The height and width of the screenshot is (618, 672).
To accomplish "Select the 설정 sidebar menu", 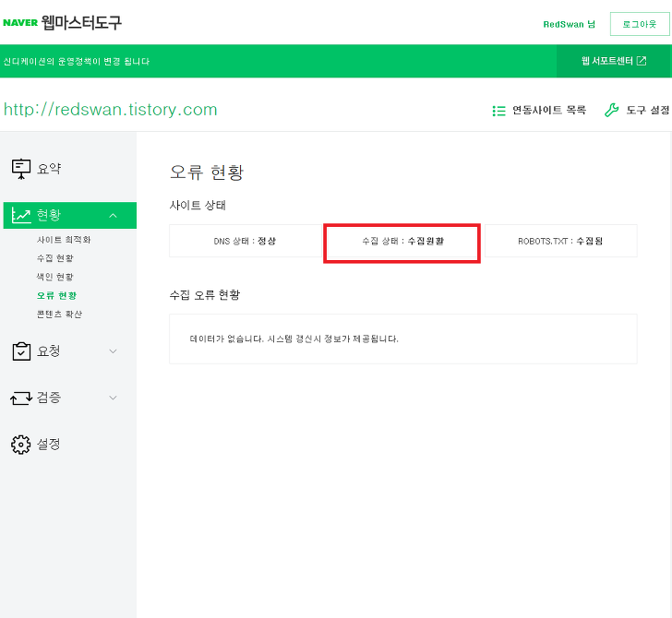I will [x=48, y=444].
